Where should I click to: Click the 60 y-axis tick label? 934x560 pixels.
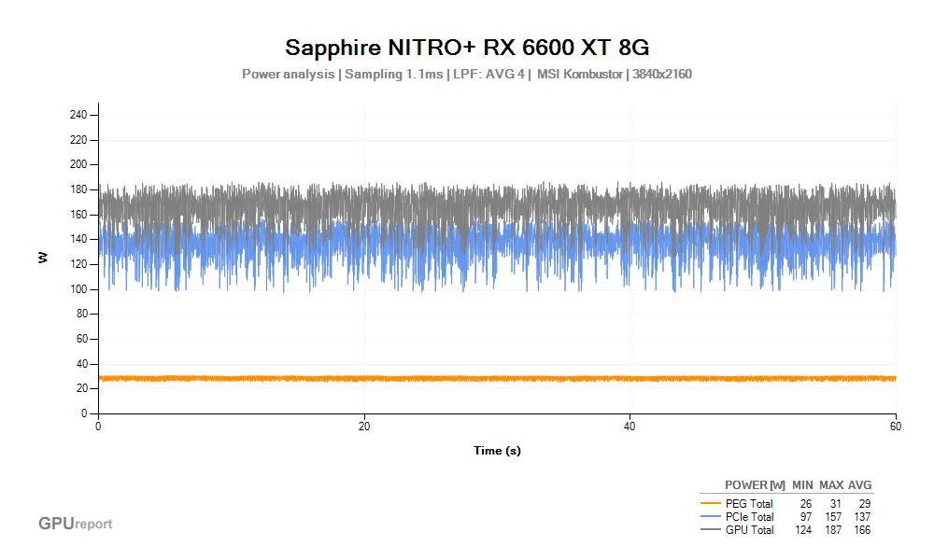tap(81, 339)
